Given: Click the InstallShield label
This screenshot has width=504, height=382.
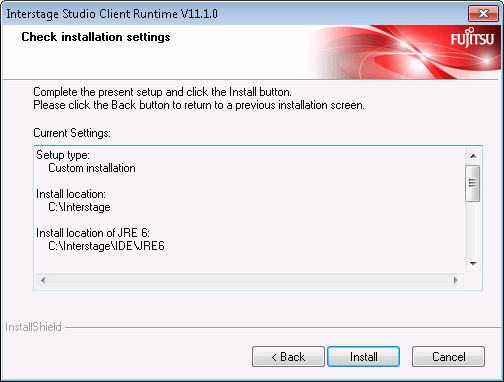Looking at the screenshot, I should (33, 327).
